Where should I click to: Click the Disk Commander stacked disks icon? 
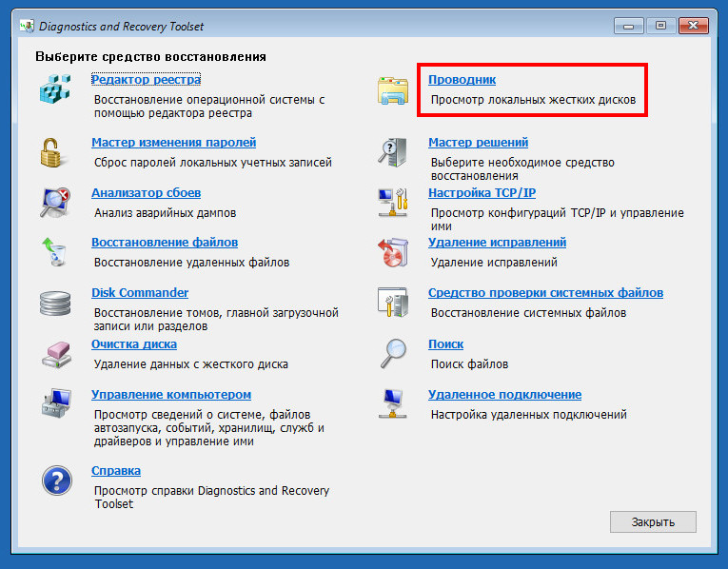[x=55, y=304]
